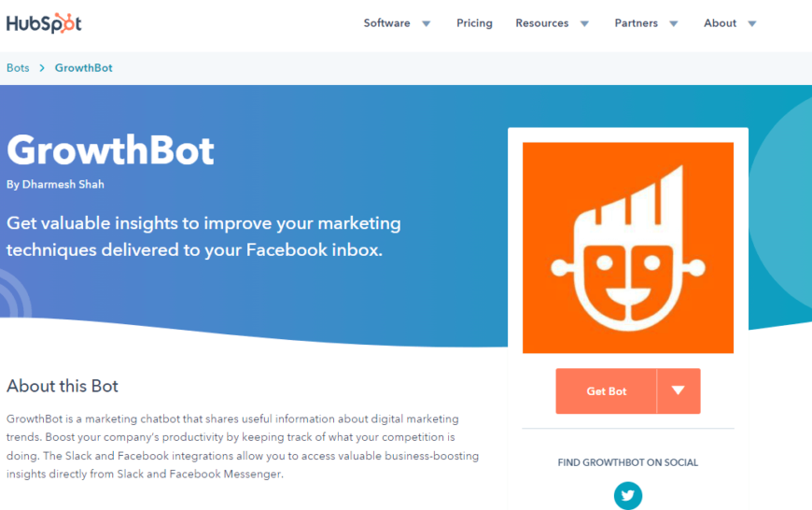Expand the Software dropdown arrow
812x510 pixels.
click(x=427, y=24)
